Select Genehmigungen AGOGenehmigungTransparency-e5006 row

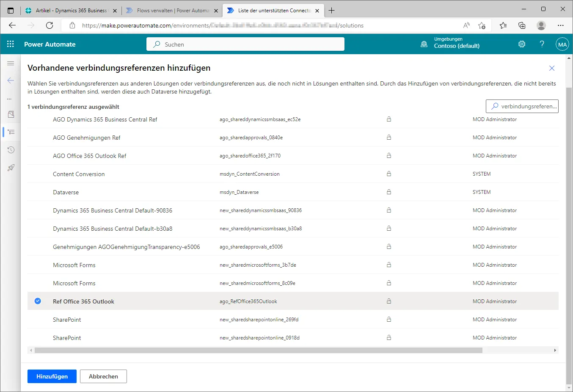293,247
